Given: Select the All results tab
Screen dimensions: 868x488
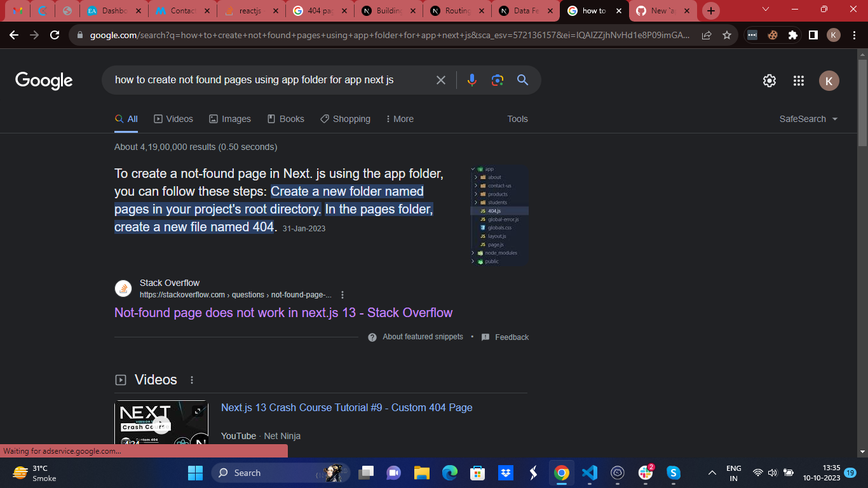Looking at the screenshot, I should (x=126, y=119).
